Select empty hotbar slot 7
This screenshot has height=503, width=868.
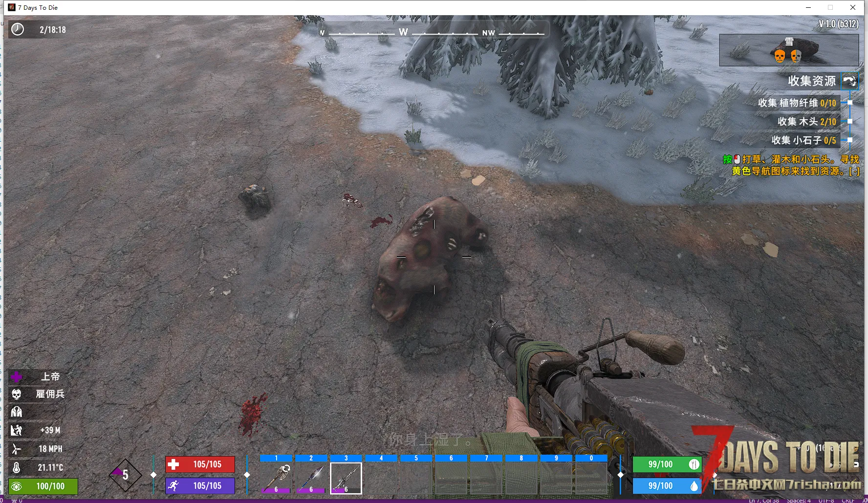(x=486, y=478)
